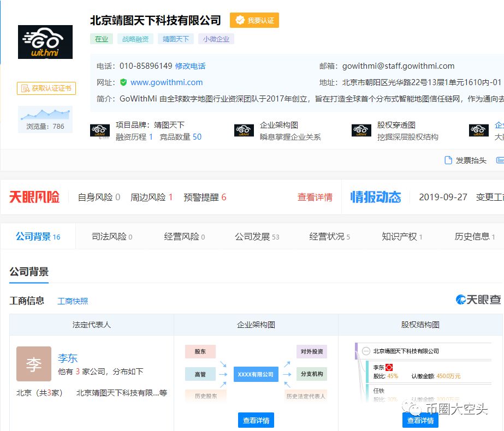Click phone number 010-85896149
This screenshot has height=431, width=504.
[146, 66]
